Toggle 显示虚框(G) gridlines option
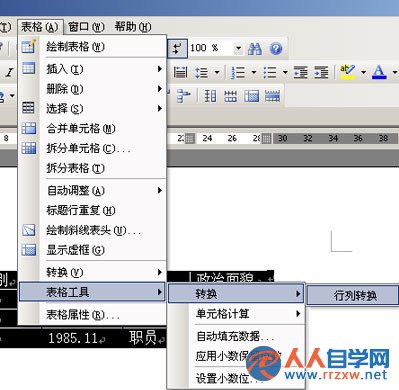 [x=92, y=250]
